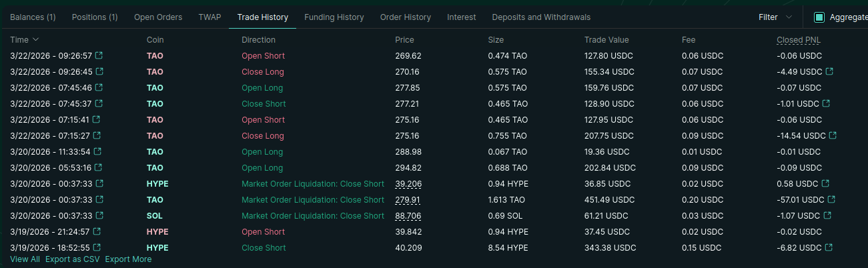Click SOL coin in liquidation row

pyautogui.click(x=155, y=215)
